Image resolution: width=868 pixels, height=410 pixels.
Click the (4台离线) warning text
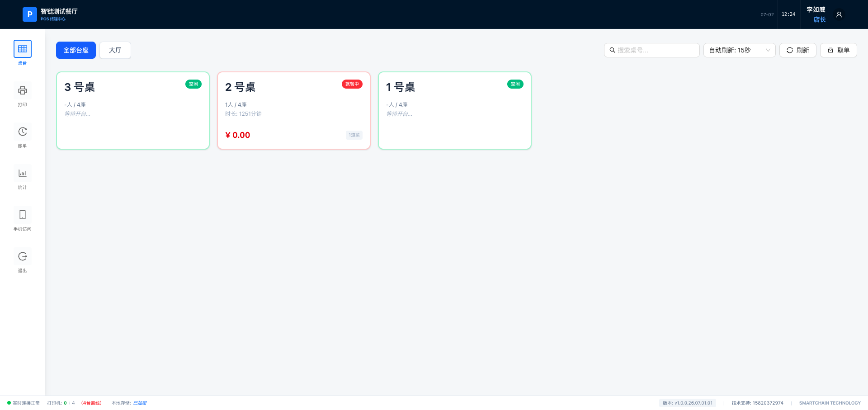pos(91,403)
